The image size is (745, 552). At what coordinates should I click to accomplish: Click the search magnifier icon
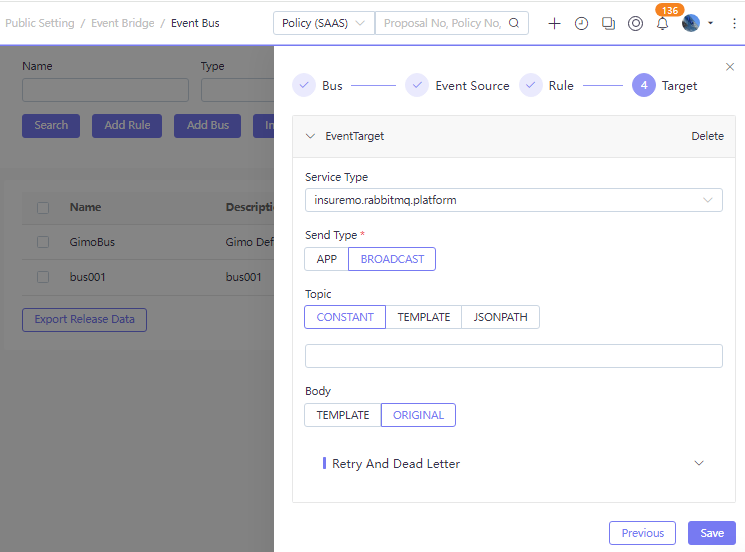(514, 23)
